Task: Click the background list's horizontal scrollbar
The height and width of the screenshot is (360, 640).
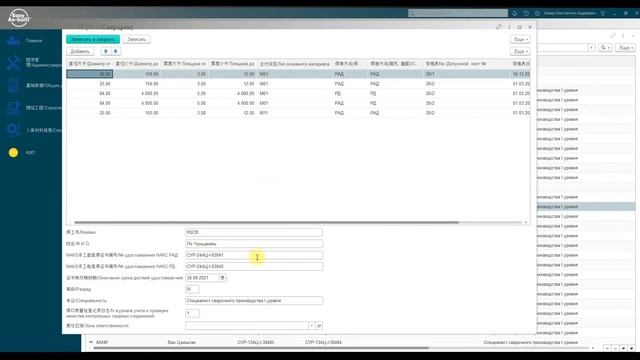Action: [261, 348]
